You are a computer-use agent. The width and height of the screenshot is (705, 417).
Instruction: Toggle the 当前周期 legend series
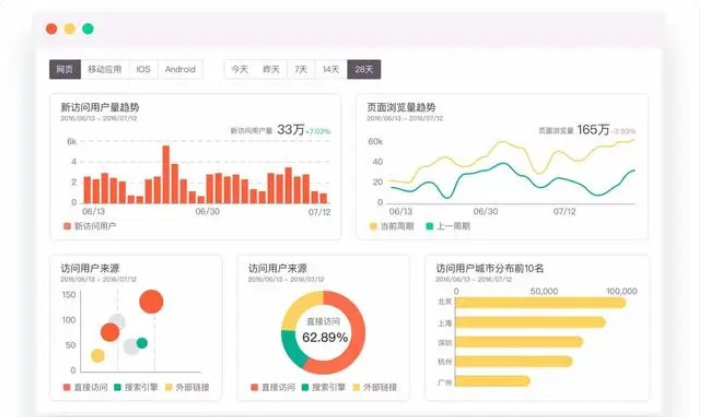[x=391, y=226]
